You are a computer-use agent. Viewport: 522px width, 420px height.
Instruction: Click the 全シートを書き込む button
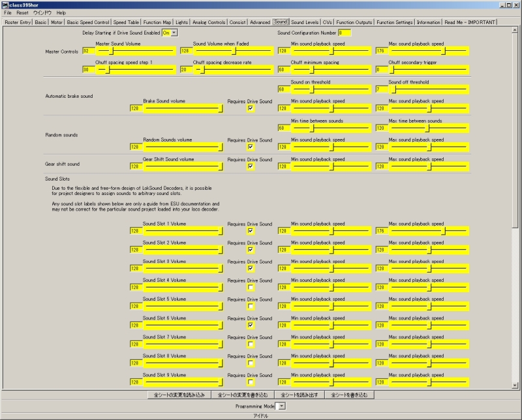click(349, 395)
